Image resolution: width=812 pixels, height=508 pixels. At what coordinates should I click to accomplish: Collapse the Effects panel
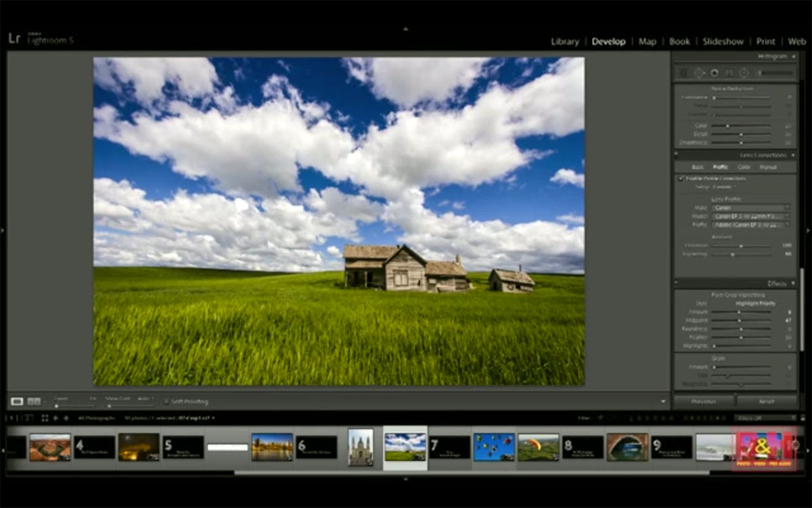pyautogui.click(x=793, y=283)
